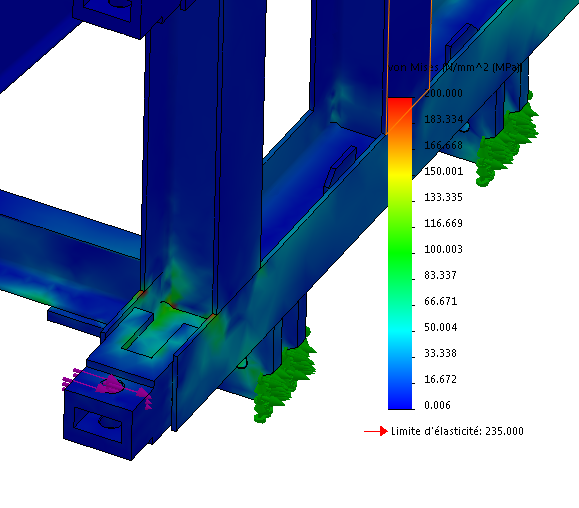This screenshot has width=579, height=508.
Task: Select the upper right green fixture arrows
Action: (x=507, y=139)
